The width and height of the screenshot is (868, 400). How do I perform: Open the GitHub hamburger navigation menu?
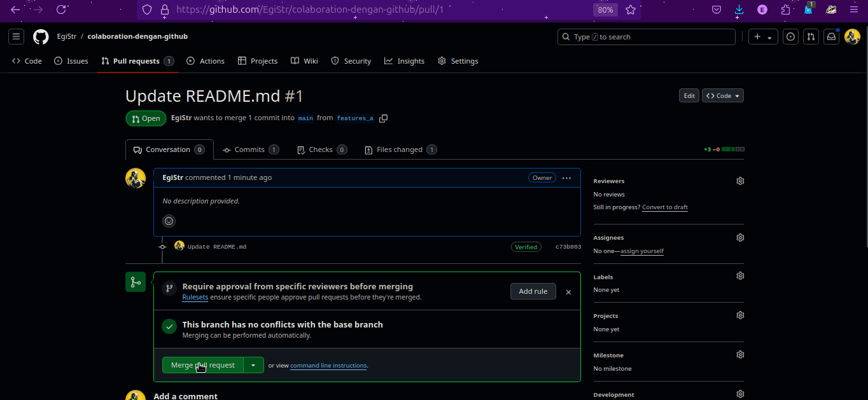click(x=17, y=37)
